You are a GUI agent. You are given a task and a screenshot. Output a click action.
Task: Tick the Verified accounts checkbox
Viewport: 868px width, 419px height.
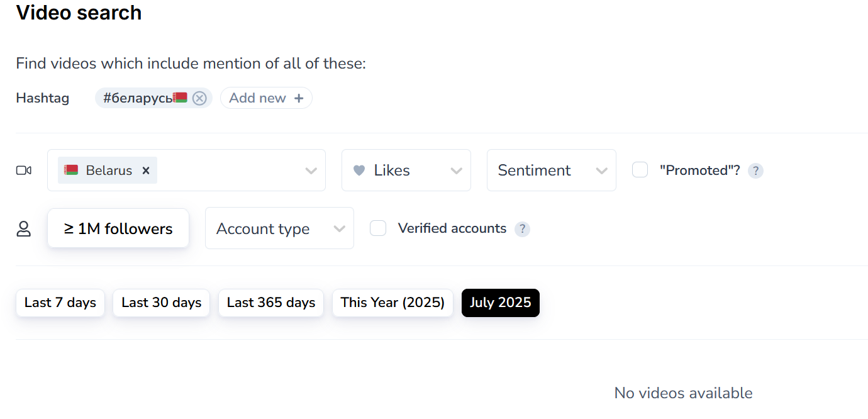378,228
